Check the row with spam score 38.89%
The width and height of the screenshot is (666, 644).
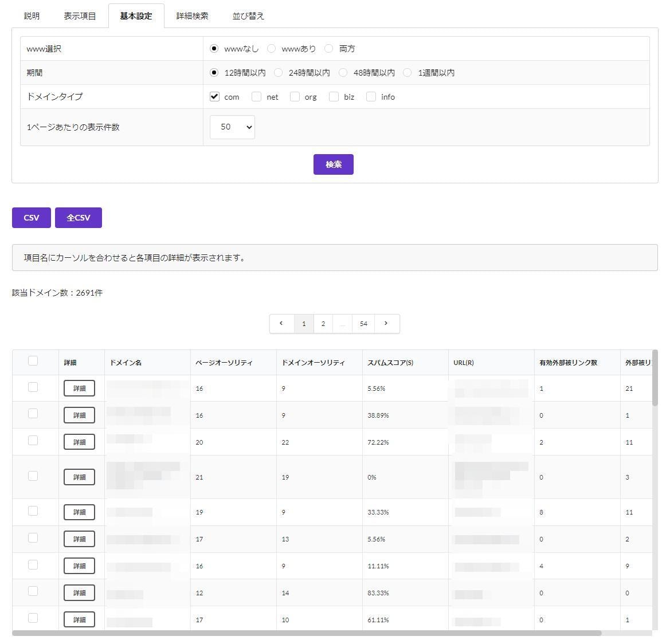coord(33,414)
